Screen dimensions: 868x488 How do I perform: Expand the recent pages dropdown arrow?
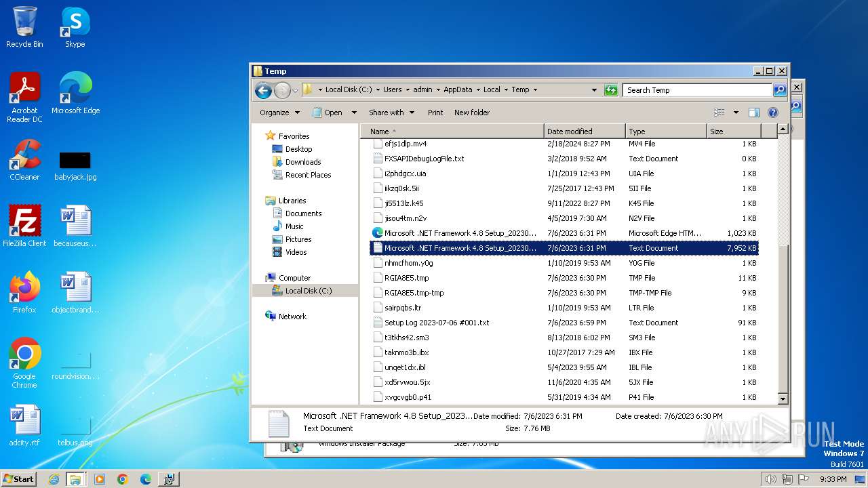pyautogui.click(x=295, y=90)
